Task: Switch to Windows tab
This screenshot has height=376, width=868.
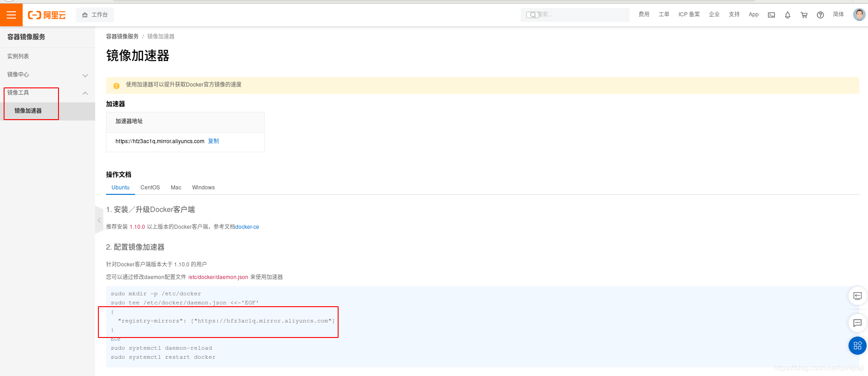Action: (x=204, y=188)
